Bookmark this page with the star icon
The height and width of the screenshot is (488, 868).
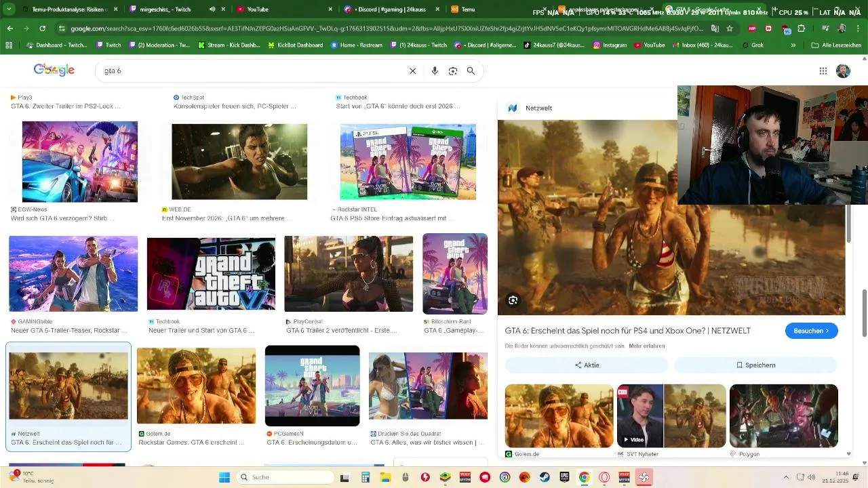point(730,28)
